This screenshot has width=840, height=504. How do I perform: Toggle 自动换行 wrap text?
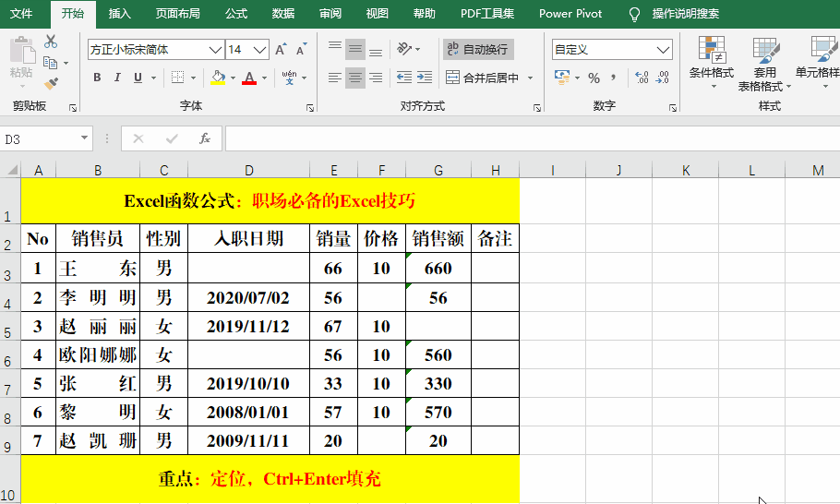(x=478, y=49)
